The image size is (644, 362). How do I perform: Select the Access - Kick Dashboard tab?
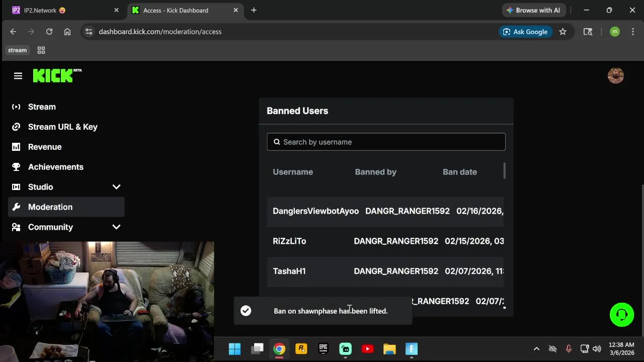click(184, 10)
